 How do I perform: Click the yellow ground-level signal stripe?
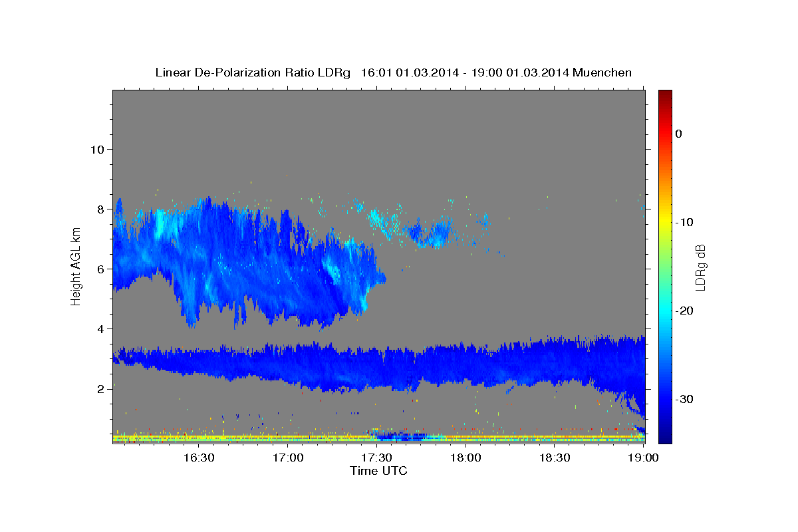point(378,438)
